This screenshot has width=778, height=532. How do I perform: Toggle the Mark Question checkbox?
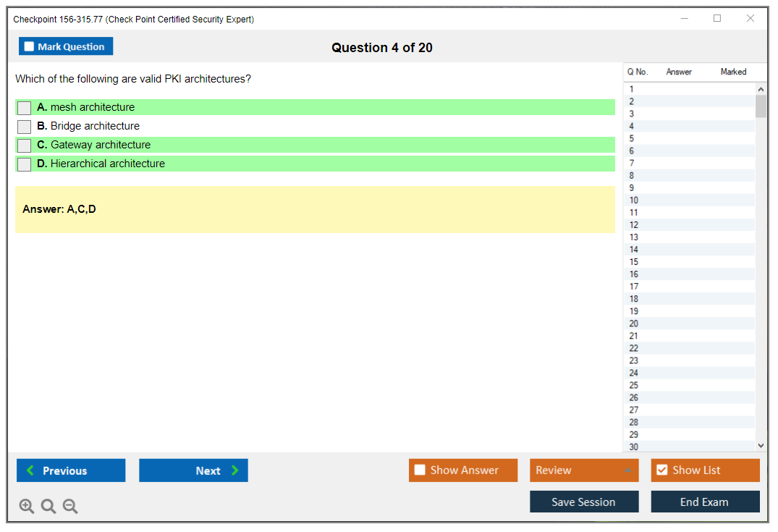(30, 47)
